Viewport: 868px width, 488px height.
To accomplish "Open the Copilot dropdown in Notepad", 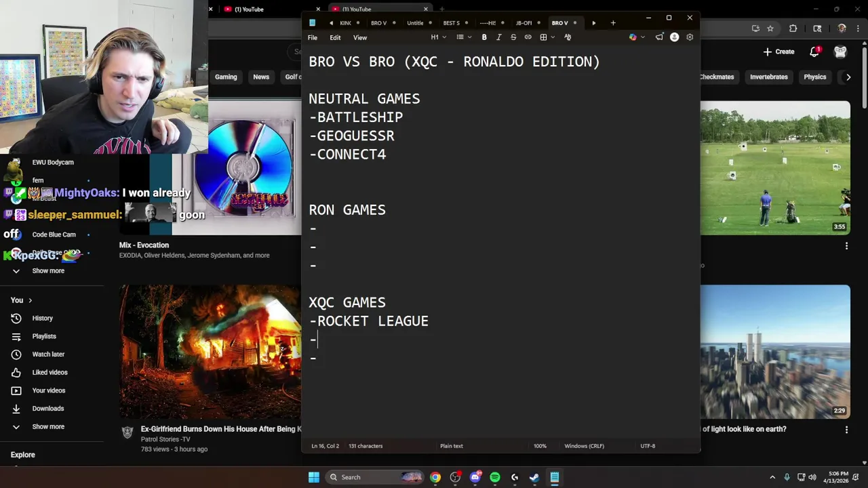I will point(642,37).
